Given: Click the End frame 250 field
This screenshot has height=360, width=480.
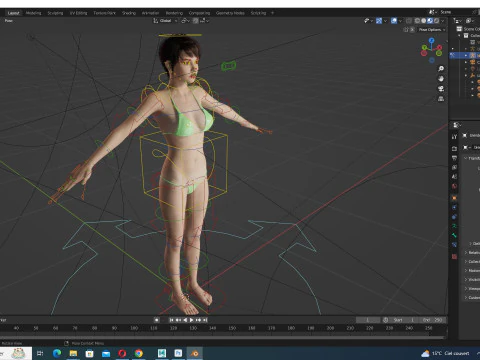Looking at the screenshot, I should pos(432,320).
